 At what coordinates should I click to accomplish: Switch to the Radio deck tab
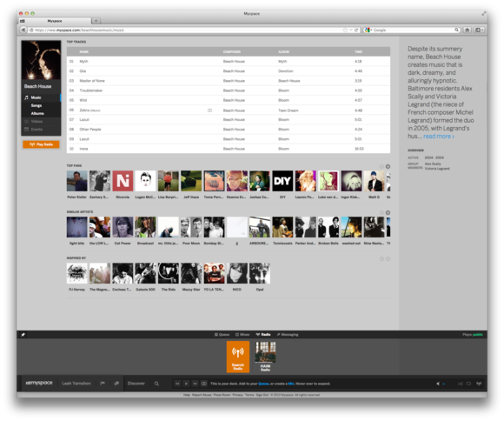click(263, 335)
